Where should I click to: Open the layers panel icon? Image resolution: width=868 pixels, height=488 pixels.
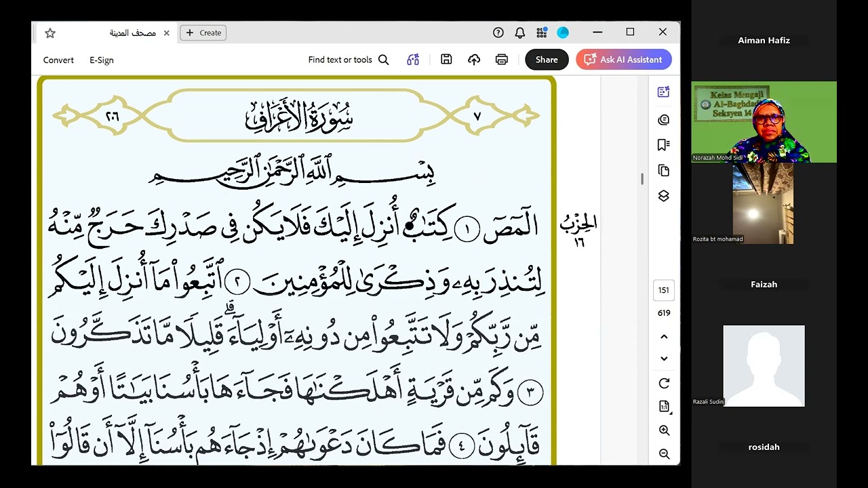664,196
